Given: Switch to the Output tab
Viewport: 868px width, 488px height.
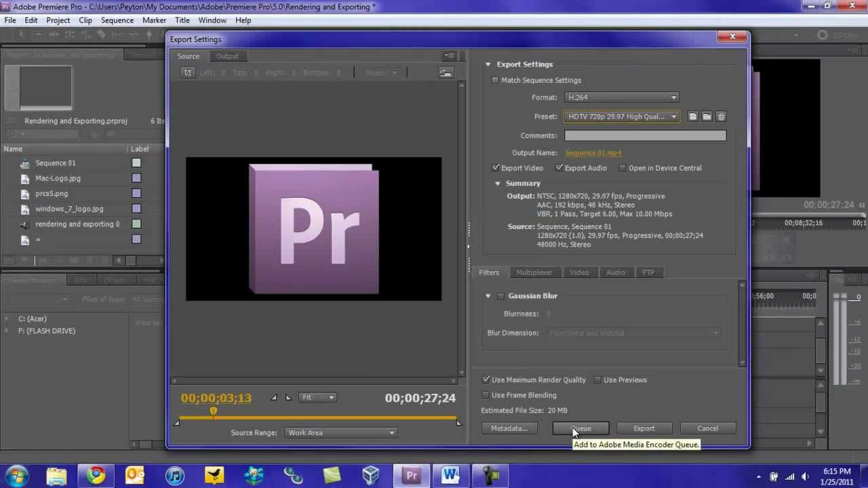Looking at the screenshot, I should tap(227, 56).
